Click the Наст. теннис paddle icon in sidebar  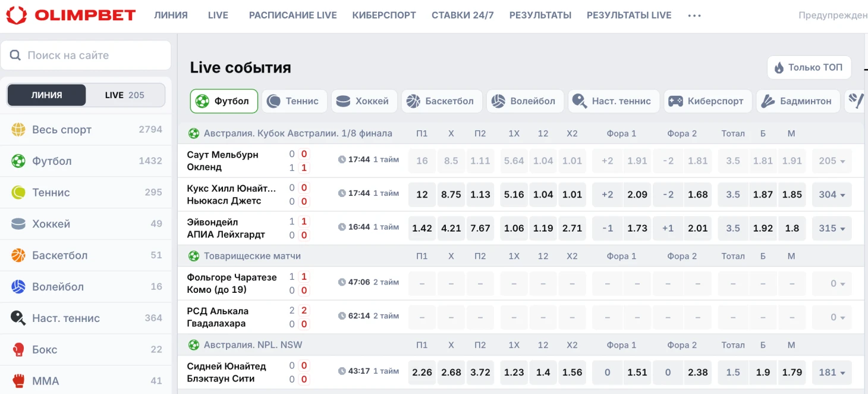18,318
